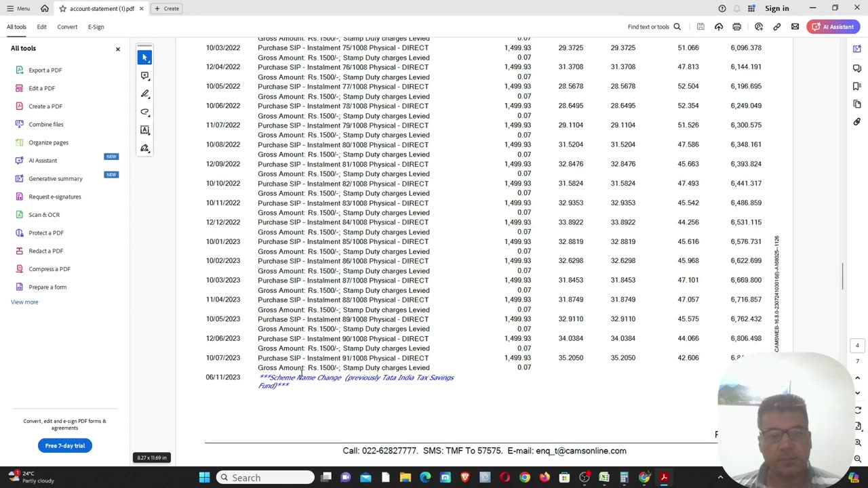Select Edit a PDF tool
868x488 pixels.
41,88
